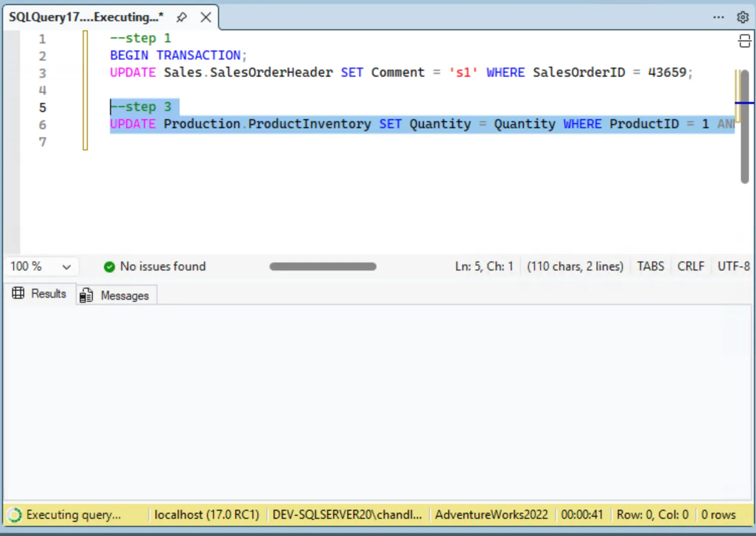Click the Messages page icon
756x536 pixels.
(86, 295)
